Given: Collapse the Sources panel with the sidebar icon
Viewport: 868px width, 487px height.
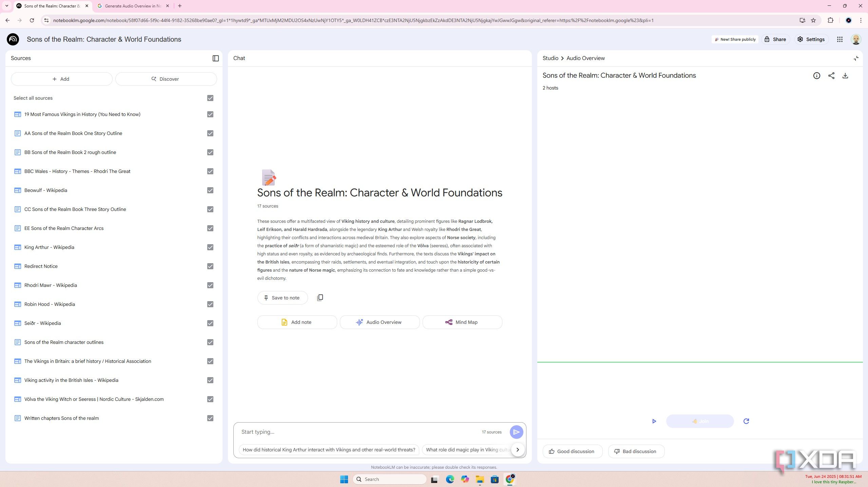Looking at the screenshot, I should tap(216, 58).
